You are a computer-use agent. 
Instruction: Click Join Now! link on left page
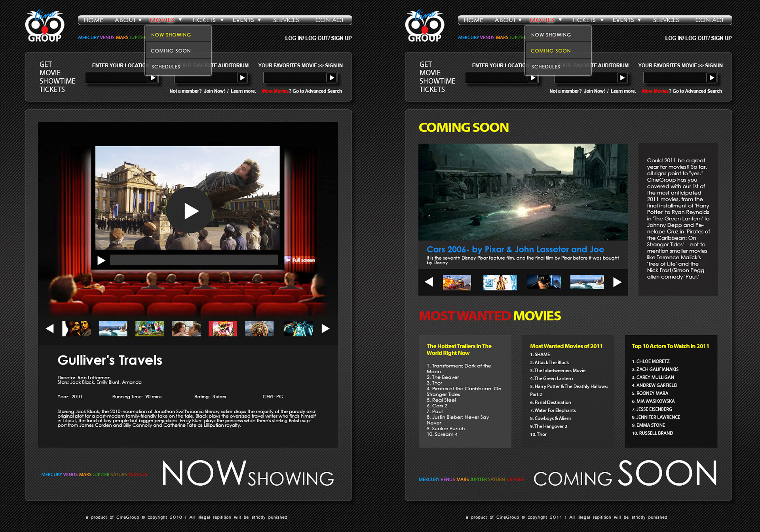coord(214,91)
